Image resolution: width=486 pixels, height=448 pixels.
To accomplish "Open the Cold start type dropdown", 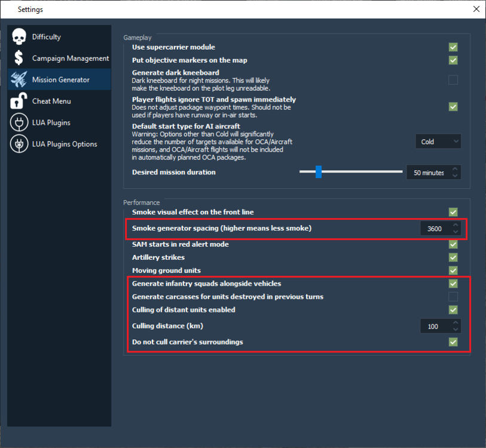I will coord(438,142).
